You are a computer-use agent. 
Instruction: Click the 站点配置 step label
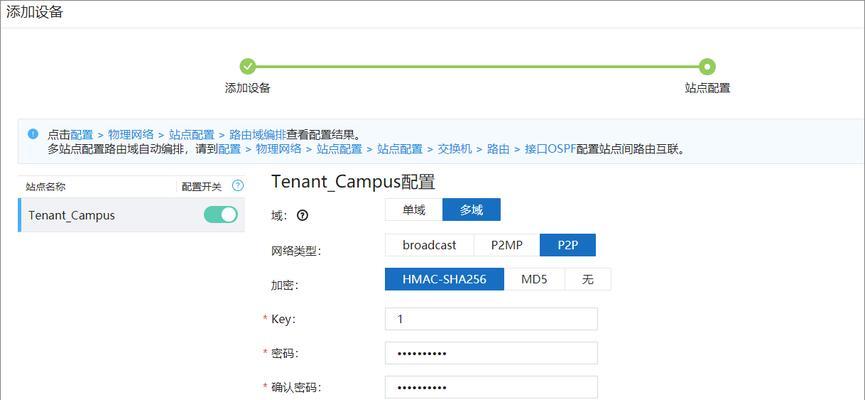pos(707,88)
